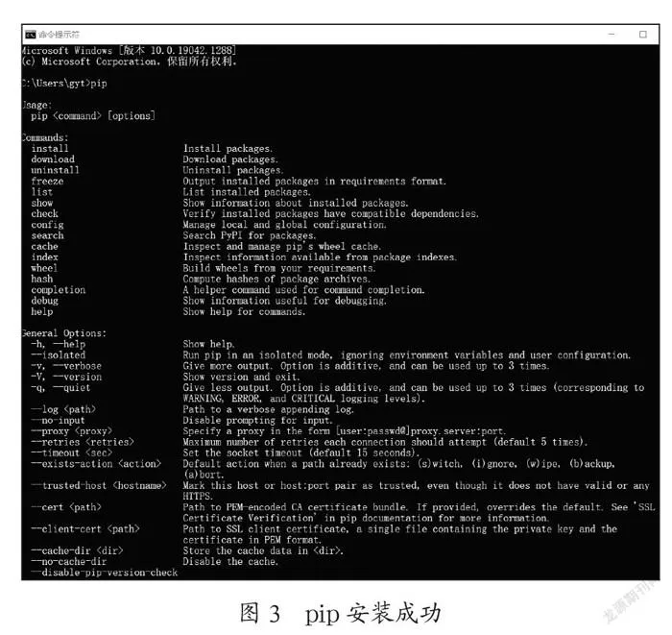Click the 'freeze' command entry
The width and height of the screenshot is (672, 635).
tap(47, 182)
